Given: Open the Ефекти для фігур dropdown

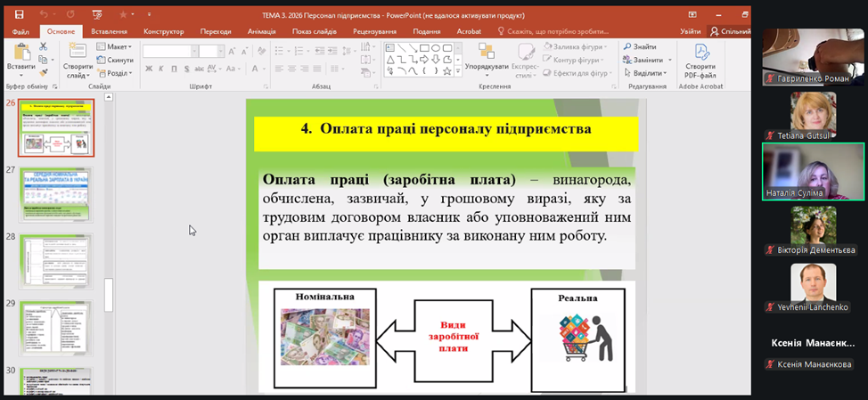Looking at the screenshot, I should coord(577,73).
